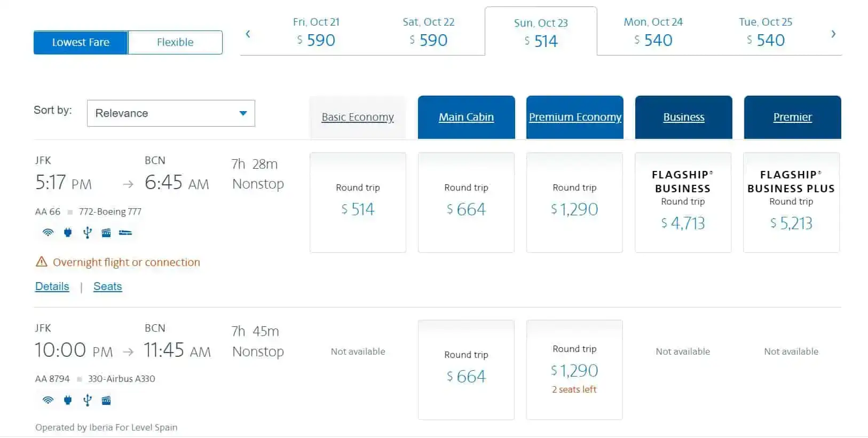The height and width of the screenshot is (438, 868).
Task: Choose Flagship Business Plus fare at $5,213
Action: [791, 202]
